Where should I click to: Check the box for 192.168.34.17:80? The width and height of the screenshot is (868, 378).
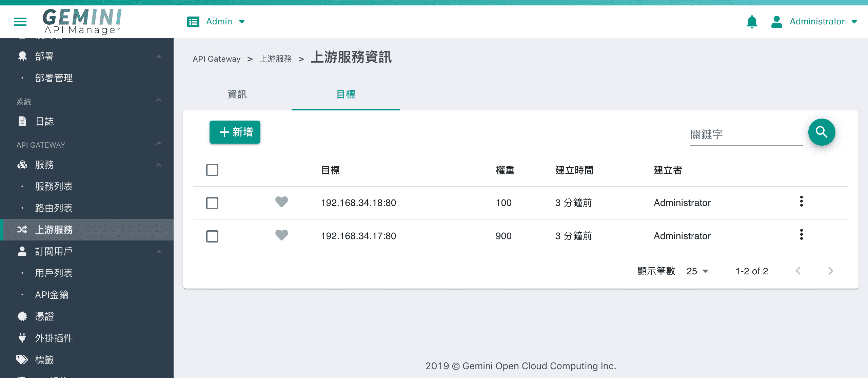[x=212, y=236]
